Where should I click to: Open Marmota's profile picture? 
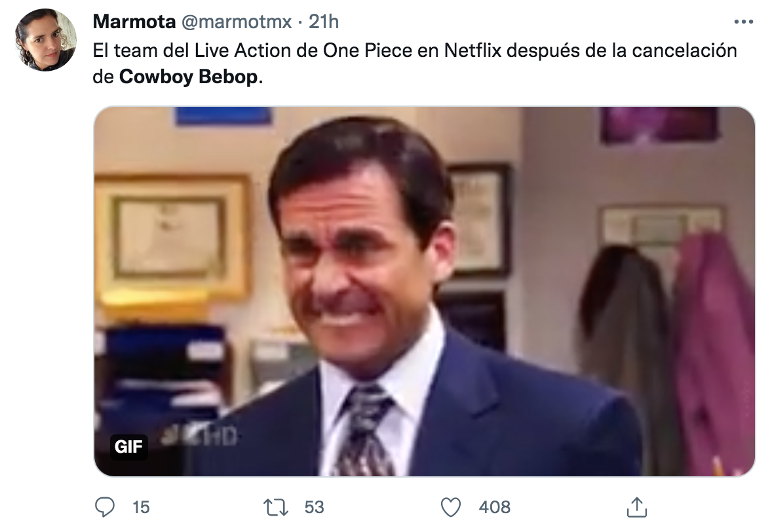(46, 40)
